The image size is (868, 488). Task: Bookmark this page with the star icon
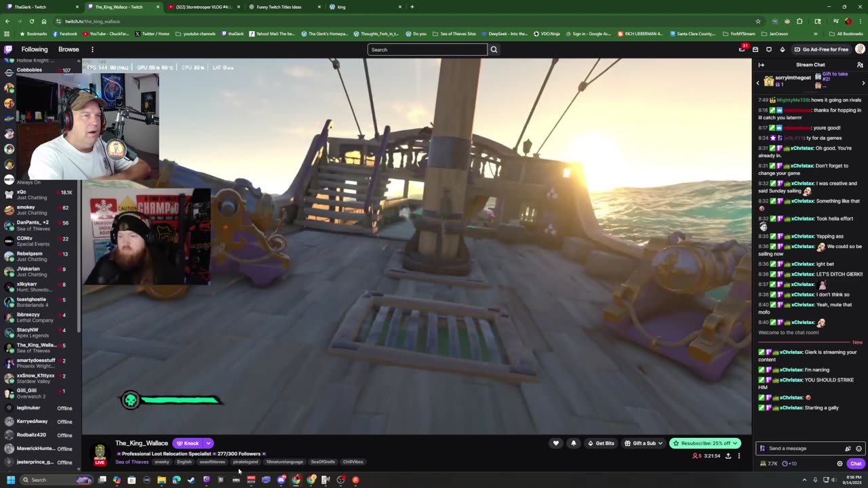[x=758, y=21]
